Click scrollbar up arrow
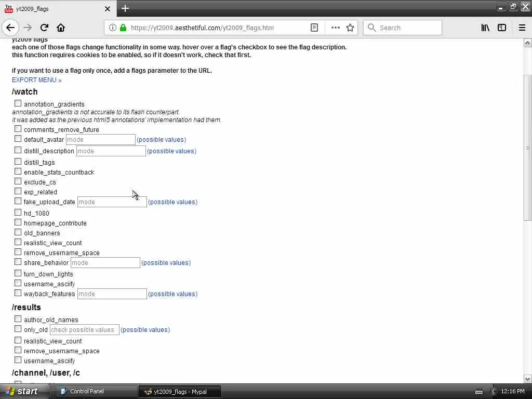Image resolution: width=532 pixels, height=399 pixels. coord(528,43)
